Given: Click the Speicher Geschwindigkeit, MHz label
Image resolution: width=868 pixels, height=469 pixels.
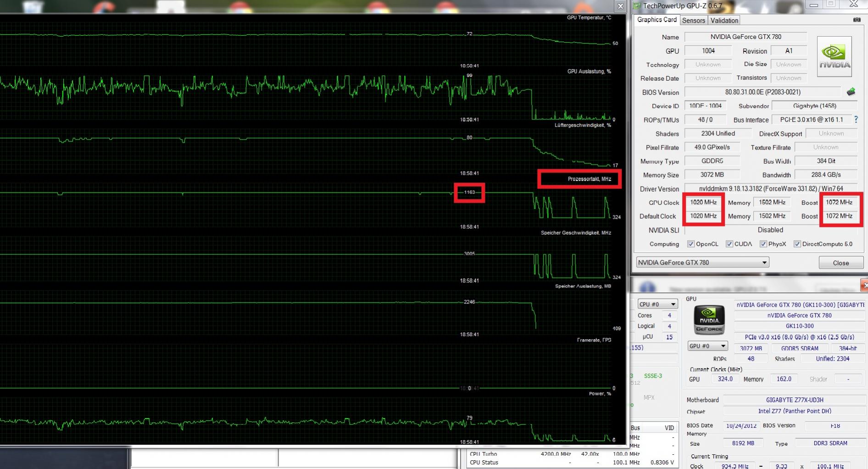Looking at the screenshot, I should click(576, 232).
